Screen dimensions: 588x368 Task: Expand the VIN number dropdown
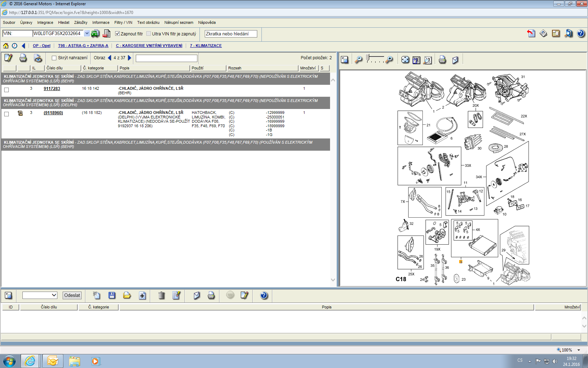point(86,34)
